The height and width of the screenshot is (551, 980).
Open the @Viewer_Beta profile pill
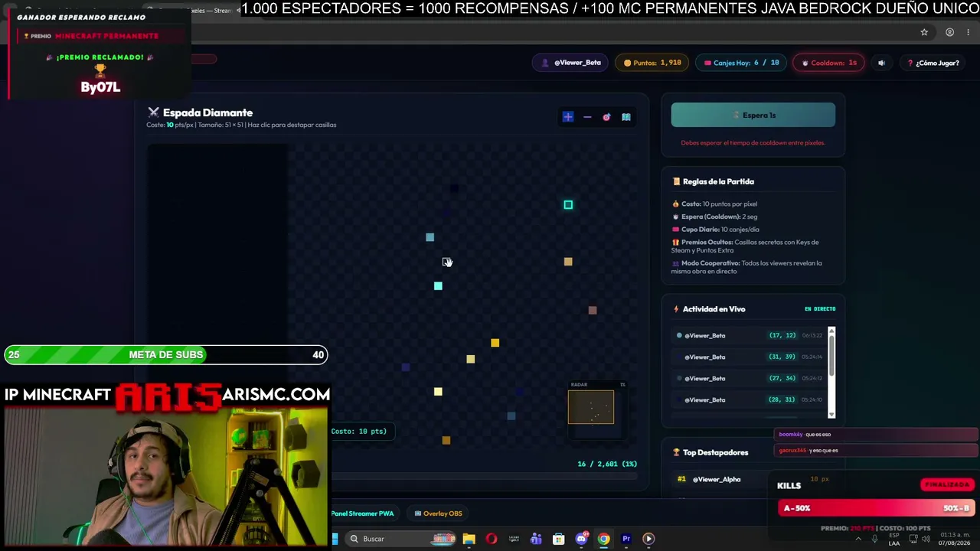pos(571,63)
